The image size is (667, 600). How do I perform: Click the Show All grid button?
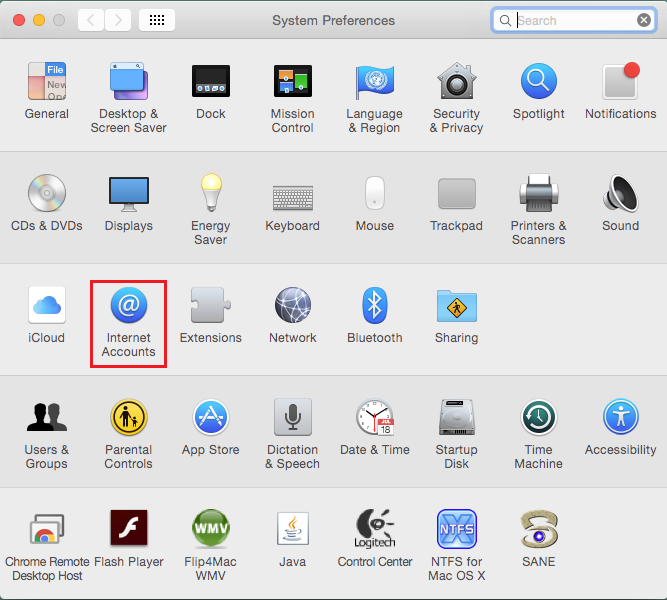157,20
